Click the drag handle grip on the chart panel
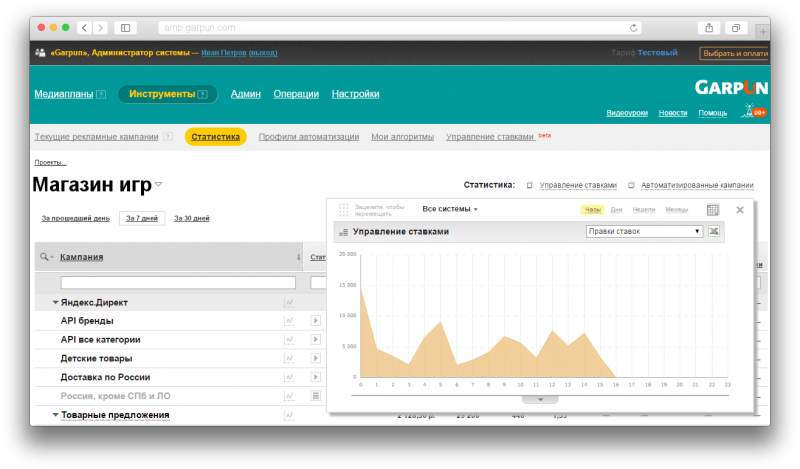 click(343, 210)
